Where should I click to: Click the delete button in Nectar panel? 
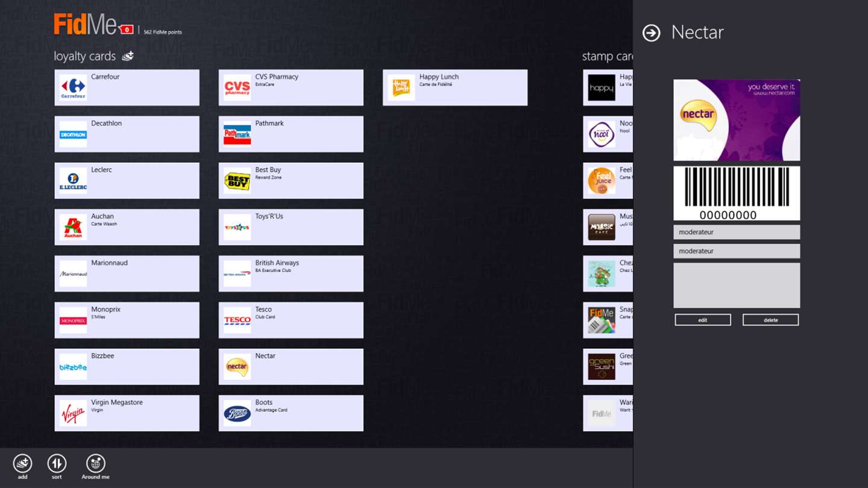coord(770,320)
